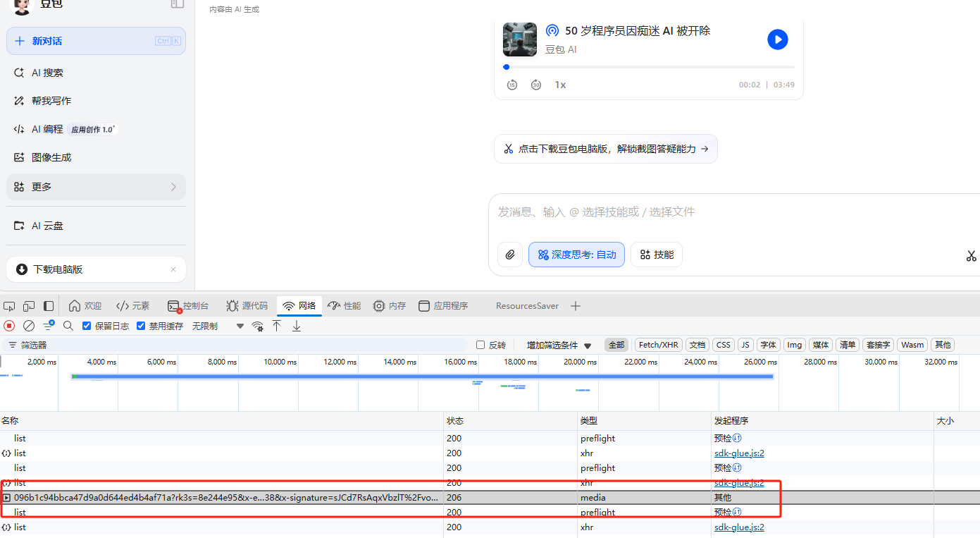Switch to the 元素 DevTools tab
The width and height of the screenshot is (980, 538).
[133, 306]
